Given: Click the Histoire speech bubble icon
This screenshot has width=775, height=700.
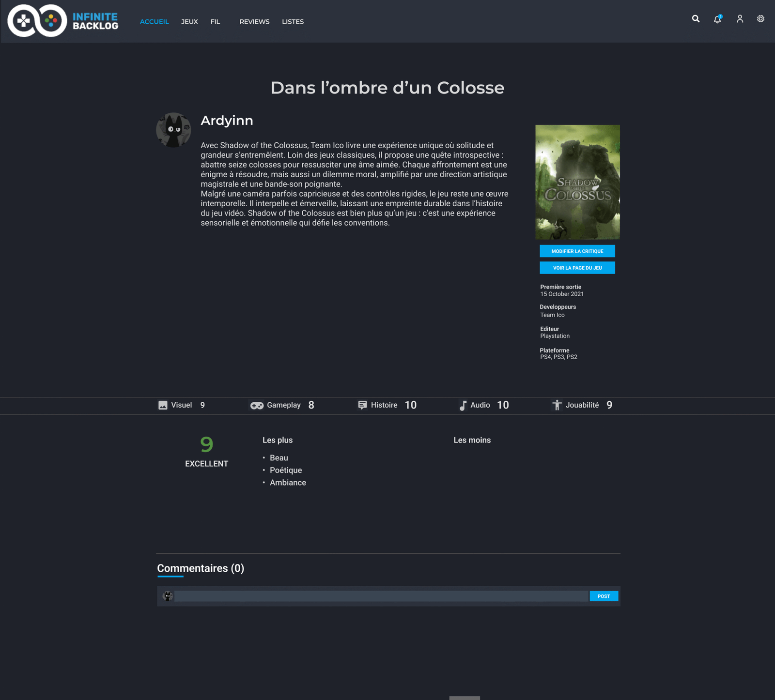Looking at the screenshot, I should 362,405.
